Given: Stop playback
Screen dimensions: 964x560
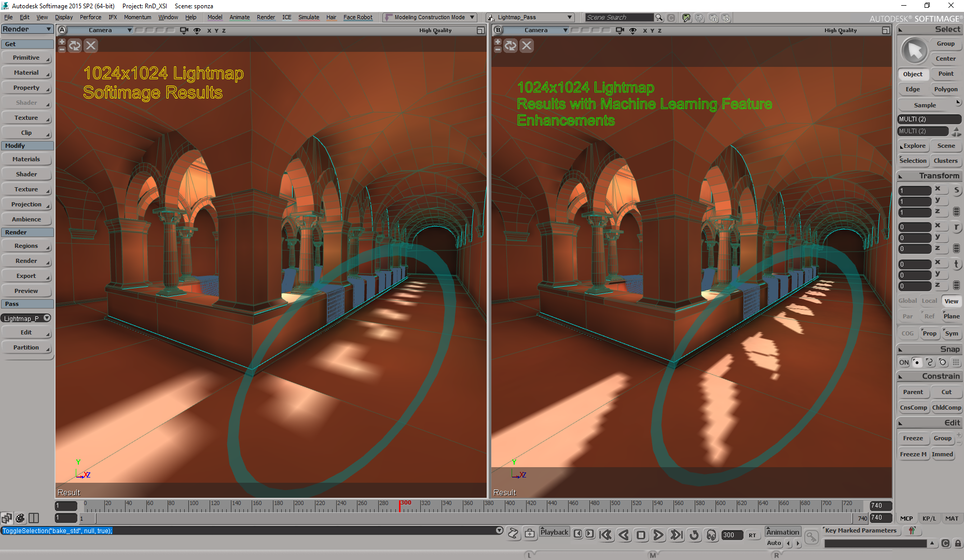Looking at the screenshot, I should click(x=641, y=535).
